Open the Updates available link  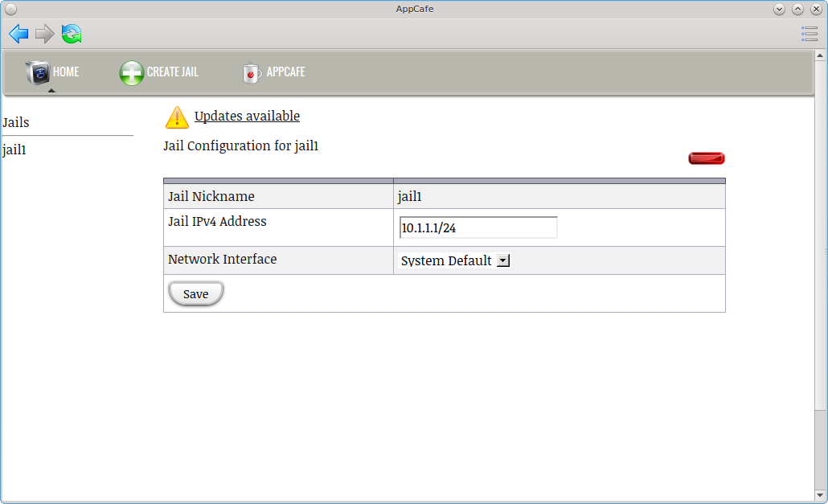[247, 116]
